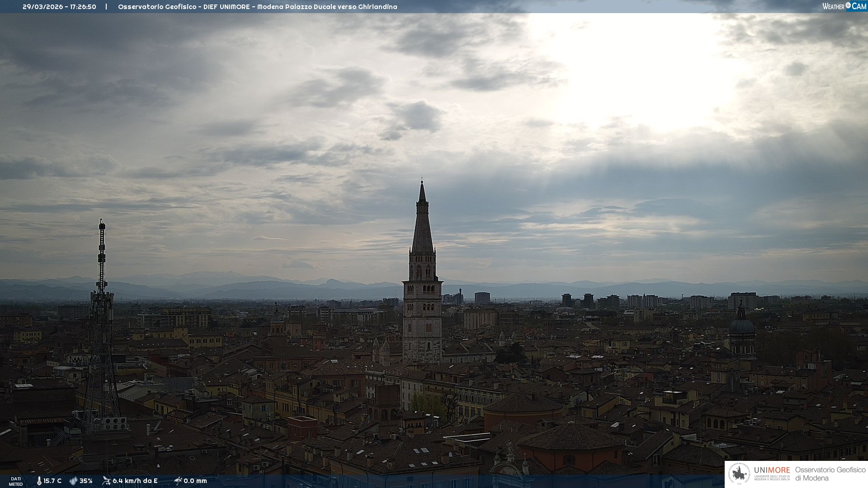This screenshot has width=868, height=488.
Task: Click the date and time stamp
Action: tap(59, 7)
